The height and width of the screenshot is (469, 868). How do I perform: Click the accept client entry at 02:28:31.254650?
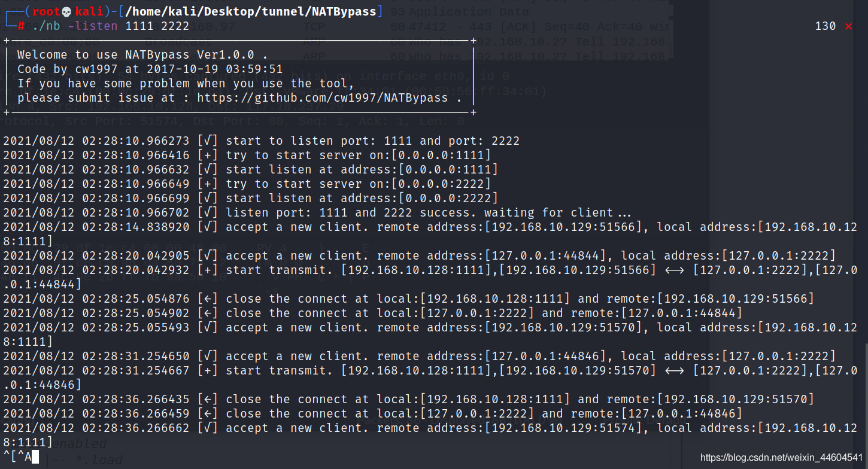[420, 357]
